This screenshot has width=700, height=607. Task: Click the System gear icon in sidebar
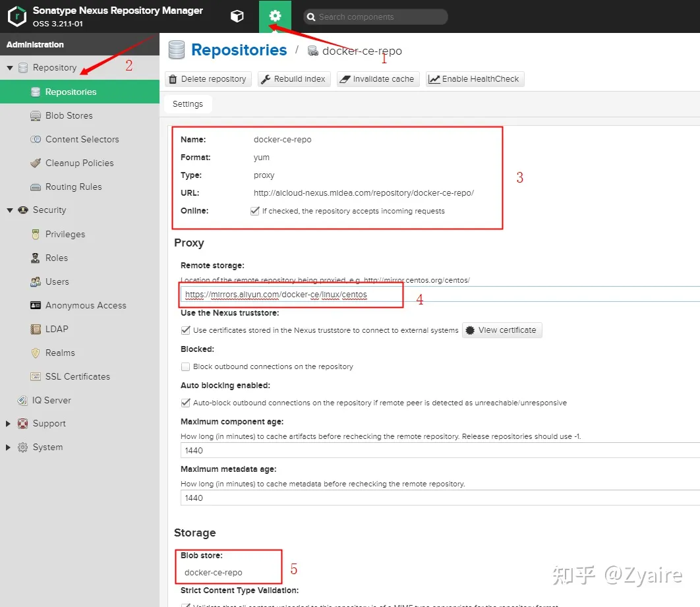pos(23,448)
